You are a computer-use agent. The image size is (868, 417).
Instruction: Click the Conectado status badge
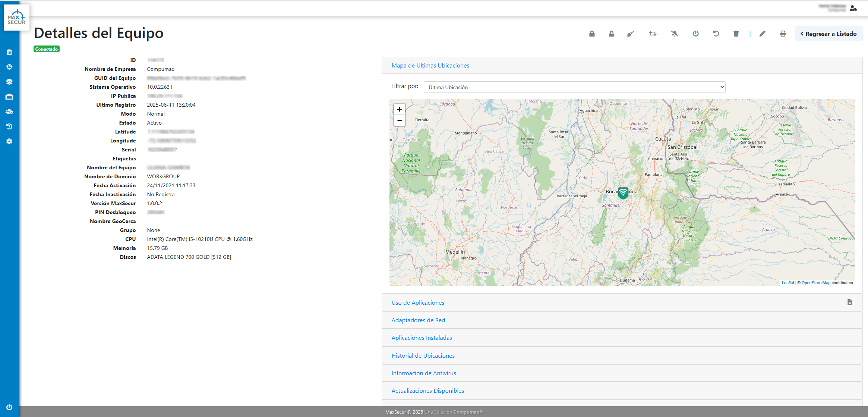tap(47, 49)
